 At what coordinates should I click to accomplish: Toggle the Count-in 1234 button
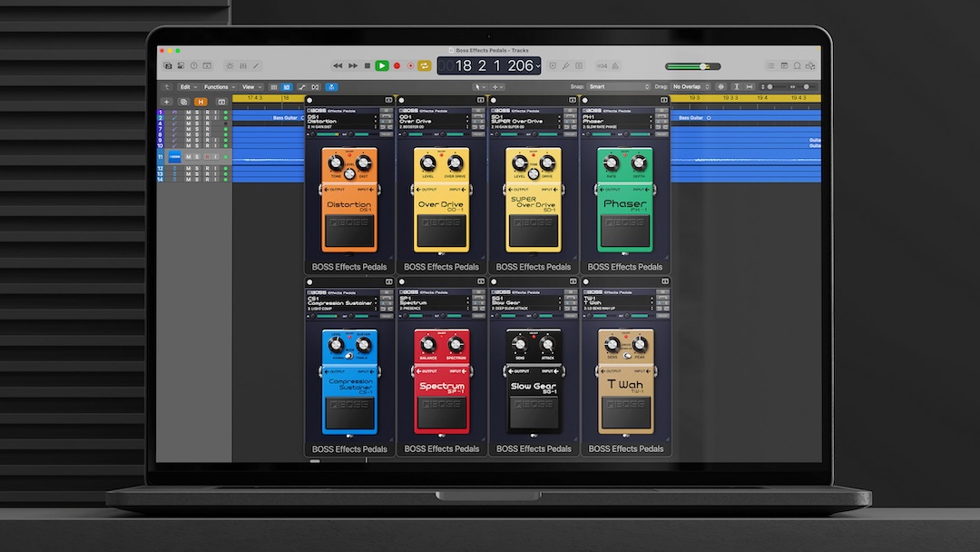coord(602,65)
